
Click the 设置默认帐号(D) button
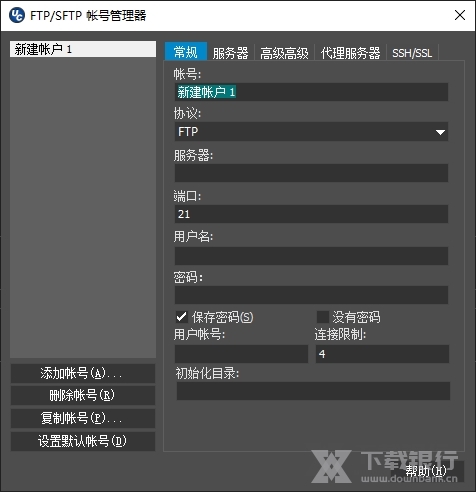pos(83,442)
